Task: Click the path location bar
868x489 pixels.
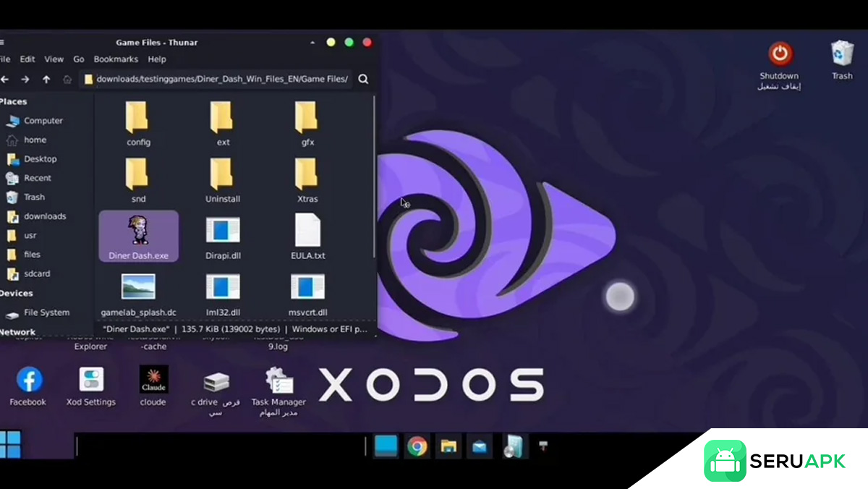Action: (221, 80)
